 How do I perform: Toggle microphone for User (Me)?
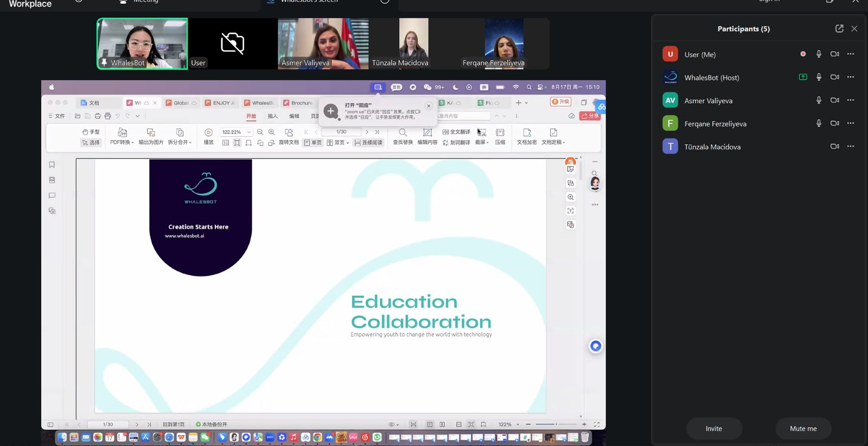click(819, 54)
